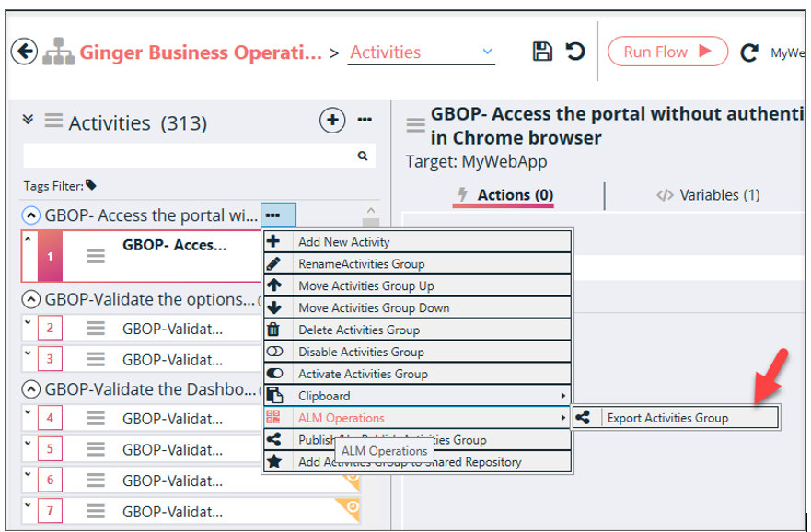
Task: Switch to the Variables (1) tab
Action: point(707,195)
